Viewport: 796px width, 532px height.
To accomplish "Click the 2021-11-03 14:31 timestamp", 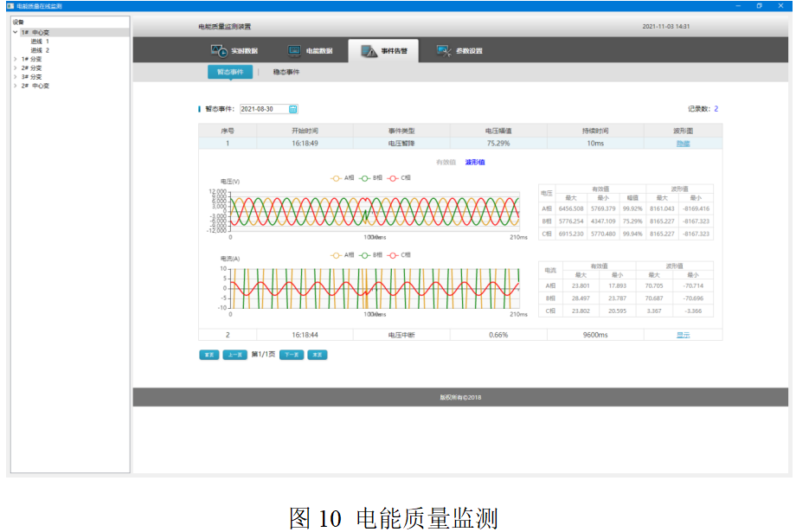I will [x=666, y=27].
